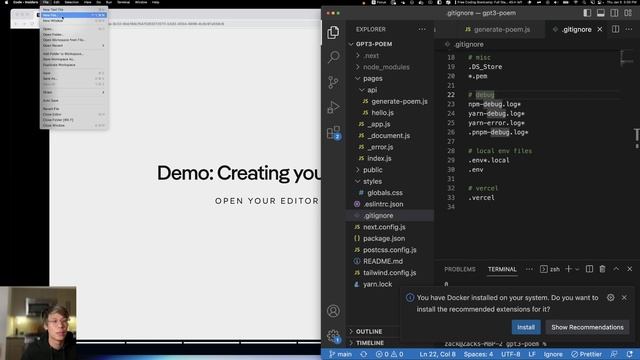This screenshot has width=640, height=360.
Task: Dismiss the Docker notification
Action: (624, 298)
